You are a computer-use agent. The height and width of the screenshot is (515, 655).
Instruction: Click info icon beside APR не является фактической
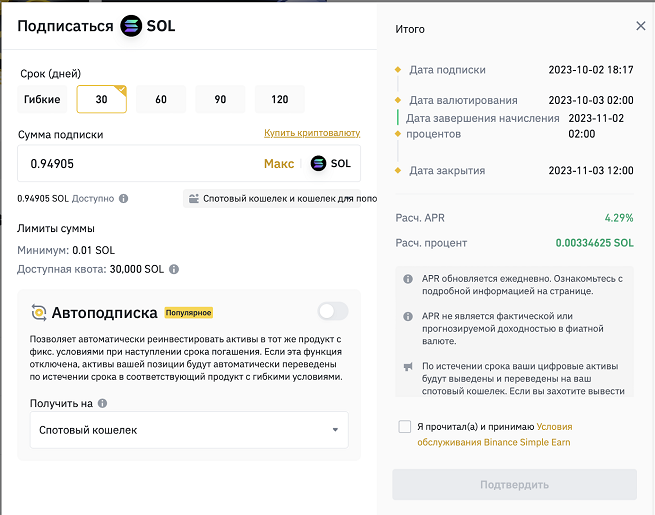(408, 316)
